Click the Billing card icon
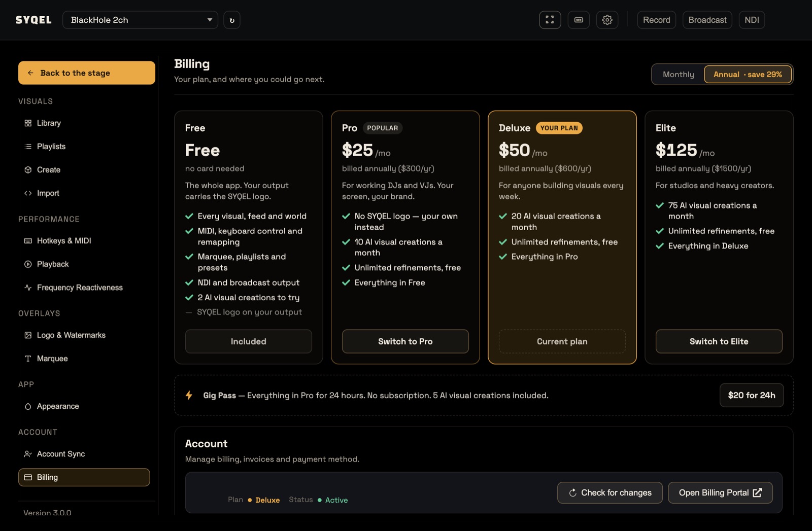 click(x=28, y=477)
